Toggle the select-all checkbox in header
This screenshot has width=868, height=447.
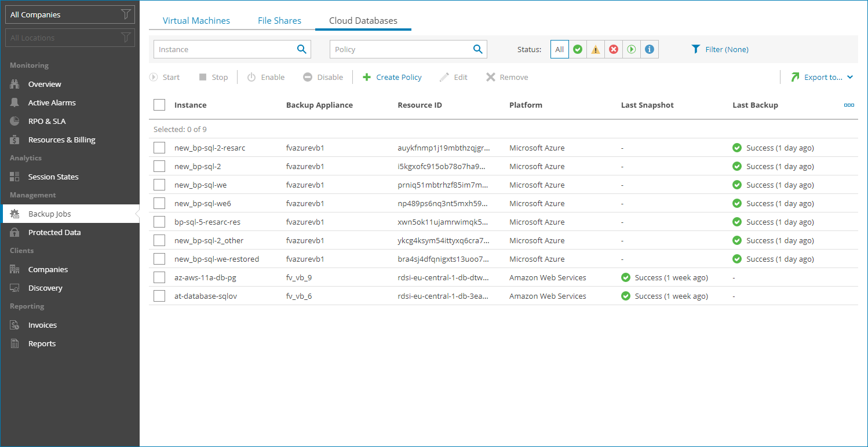(x=159, y=105)
